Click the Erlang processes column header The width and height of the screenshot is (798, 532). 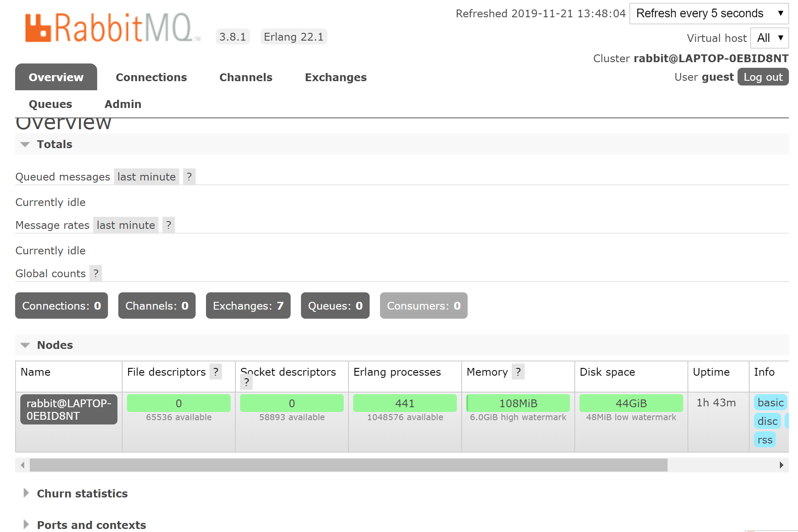[x=397, y=372]
